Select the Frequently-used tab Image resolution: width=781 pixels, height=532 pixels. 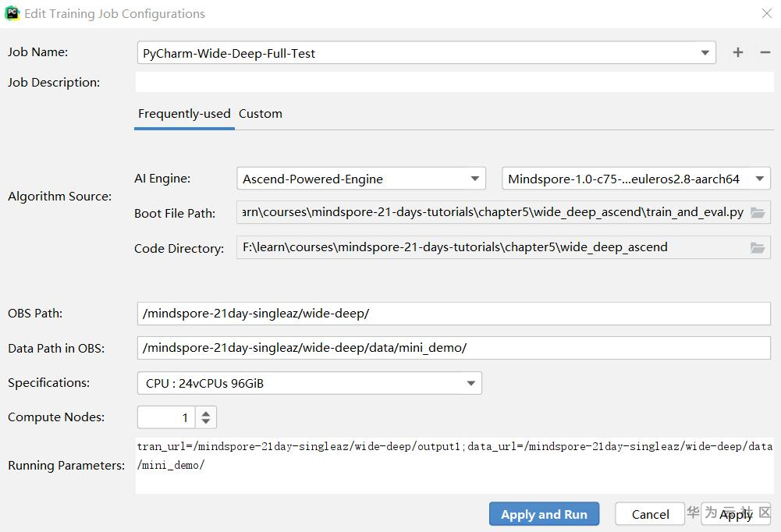(184, 114)
